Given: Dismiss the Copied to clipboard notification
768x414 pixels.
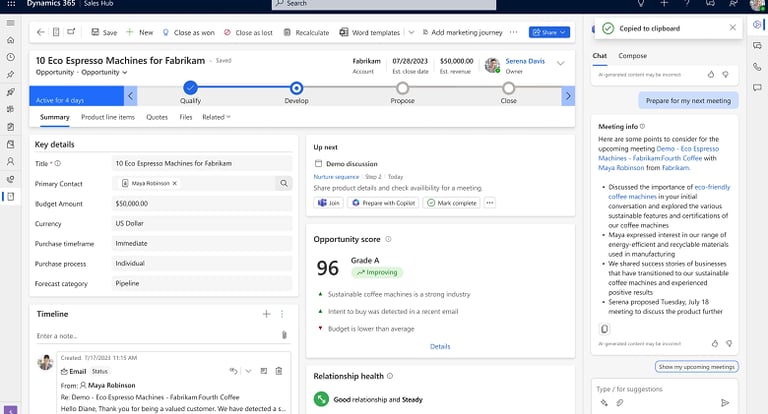Looking at the screenshot, I should tap(732, 28).
